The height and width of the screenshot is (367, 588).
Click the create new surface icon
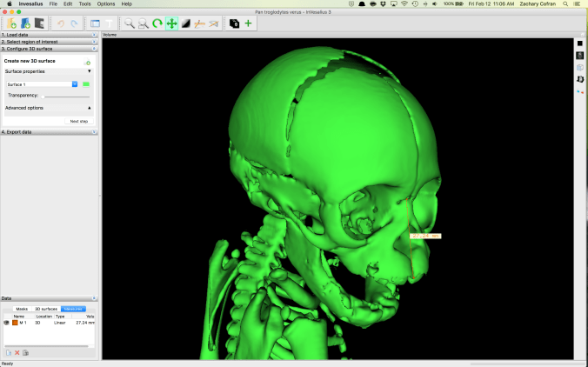pyautogui.click(x=87, y=63)
